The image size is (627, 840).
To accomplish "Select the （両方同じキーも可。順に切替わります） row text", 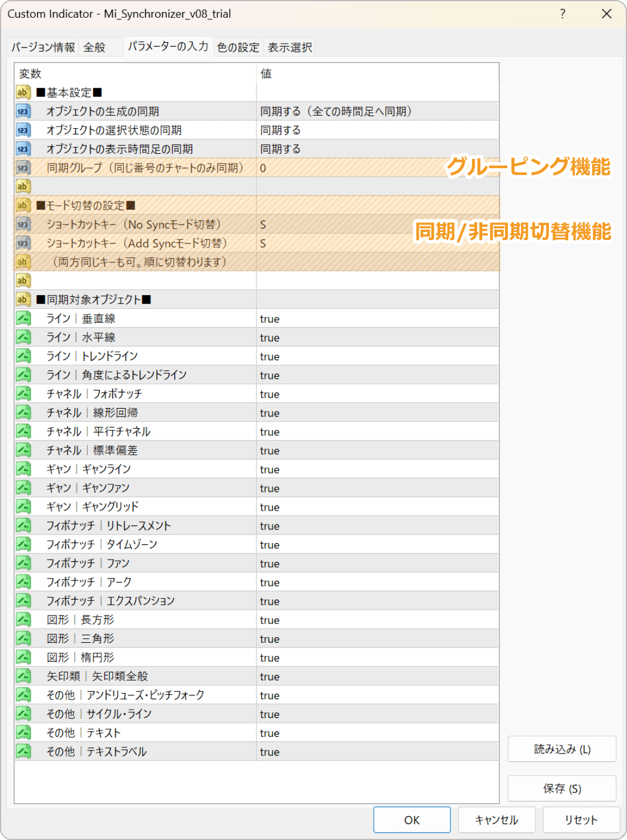I will click(x=140, y=262).
